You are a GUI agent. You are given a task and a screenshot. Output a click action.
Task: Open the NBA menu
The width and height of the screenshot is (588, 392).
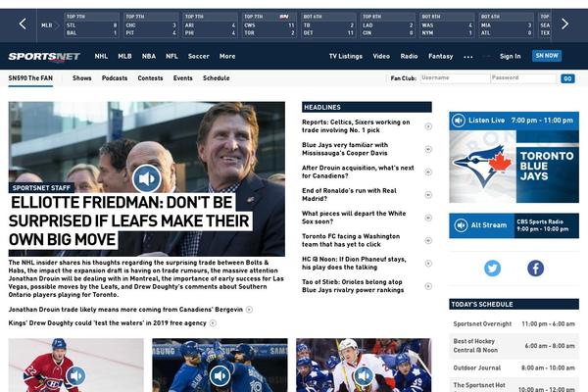click(149, 56)
